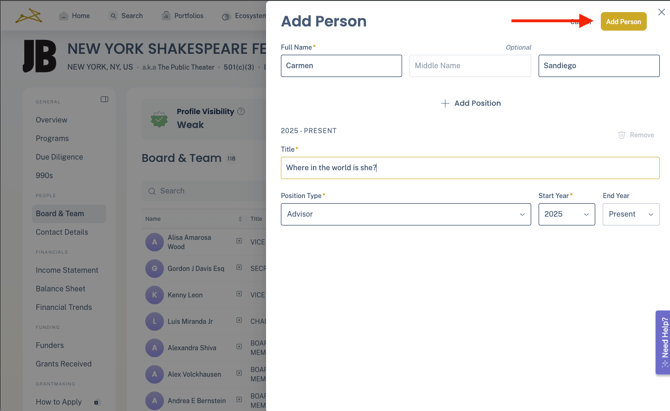Expand the row for Gordon J Davis Esq
The height and width of the screenshot is (411, 670).
[x=239, y=268]
